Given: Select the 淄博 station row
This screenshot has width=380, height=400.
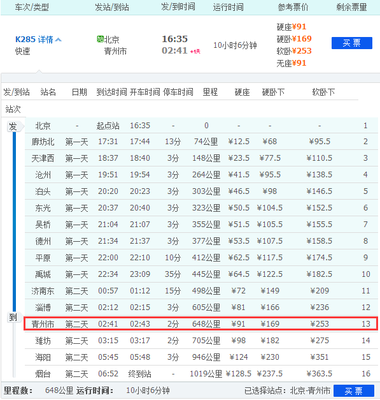Looking at the screenshot, I should (x=202, y=307).
